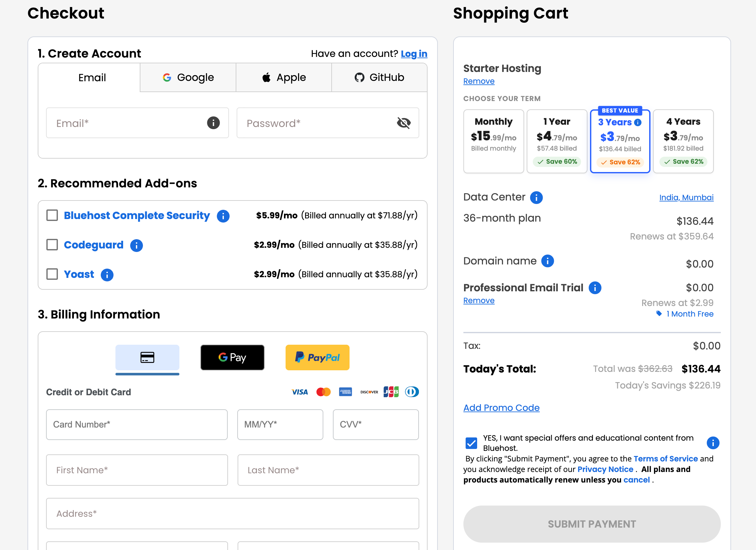Click the Mastercard logo
756x550 pixels.
pos(323,392)
